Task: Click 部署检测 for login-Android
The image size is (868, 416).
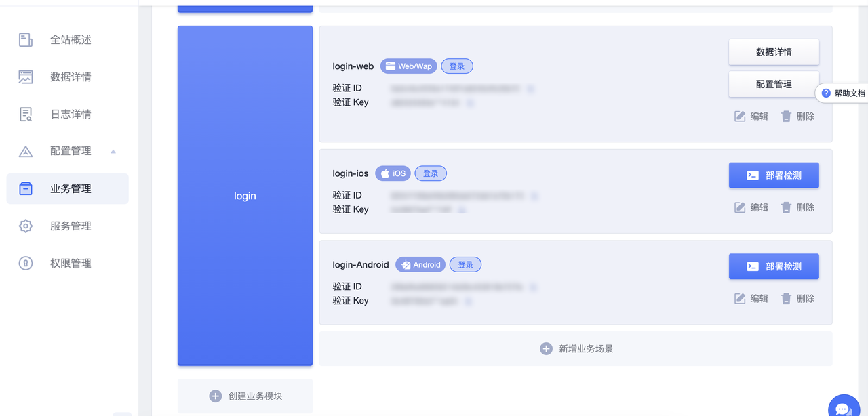Action: [x=774, y=267]
